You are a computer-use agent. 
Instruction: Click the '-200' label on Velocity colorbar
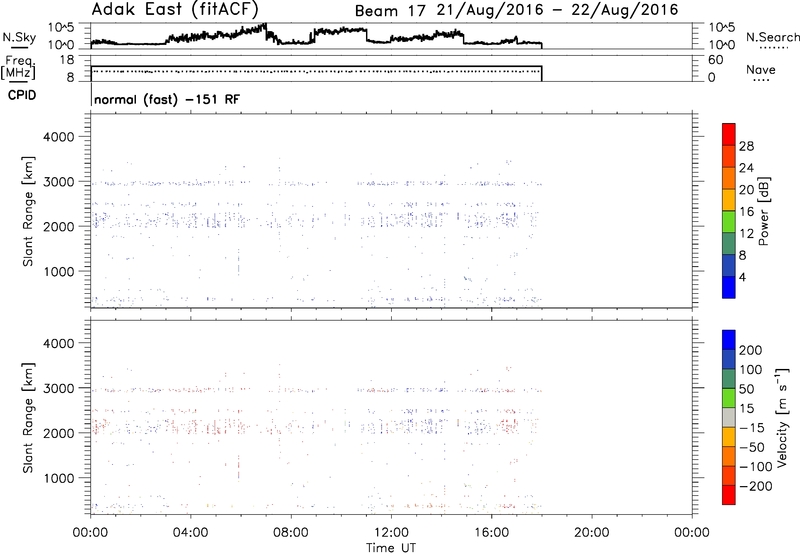[756, 486]
